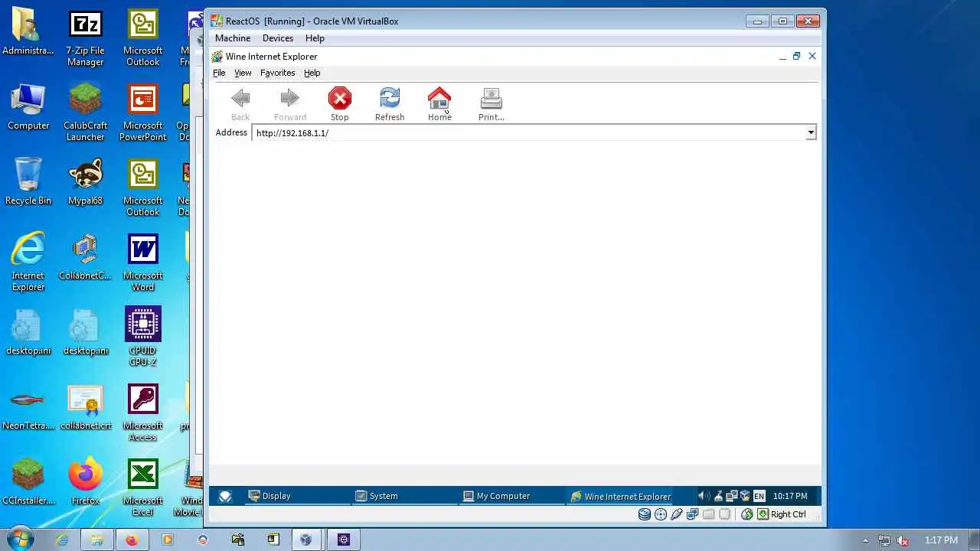This screenshot has height=551, width=980.
Task: Select the Microsoft PowerPoint desktop icon
Action: [x=143, y=112]
